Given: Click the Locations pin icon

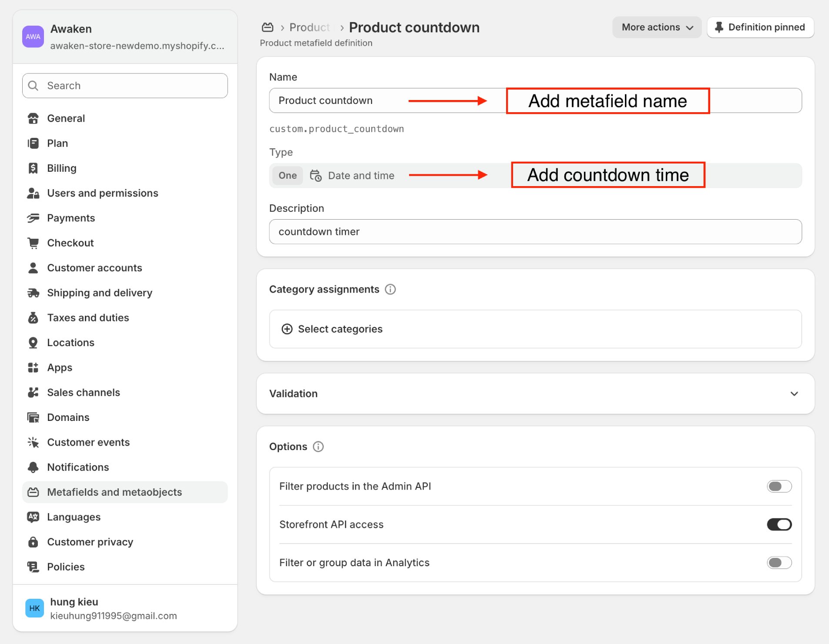Looking at the screenshot, I should tap(33, 343).
